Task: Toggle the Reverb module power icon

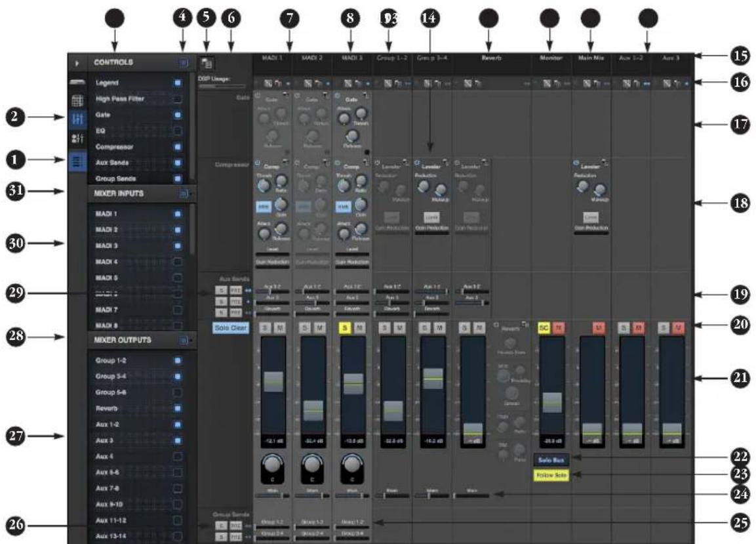Action: (x=496, y=325)
